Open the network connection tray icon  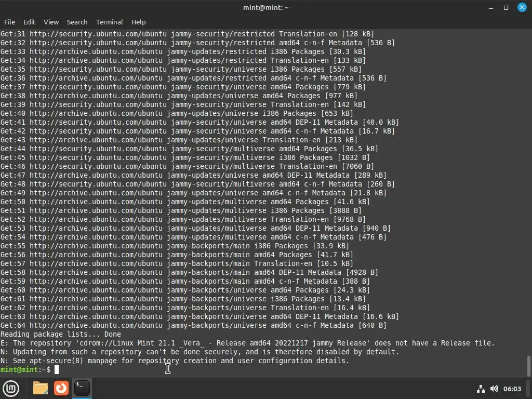click(481, 389)
